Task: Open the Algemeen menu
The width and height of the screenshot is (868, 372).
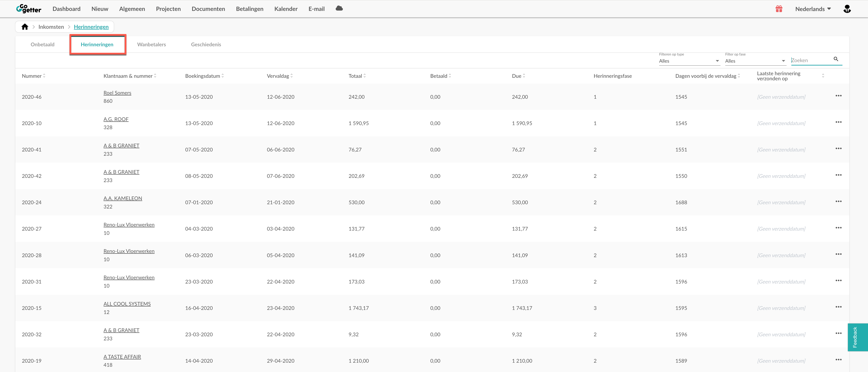Action: pos(132,9)
